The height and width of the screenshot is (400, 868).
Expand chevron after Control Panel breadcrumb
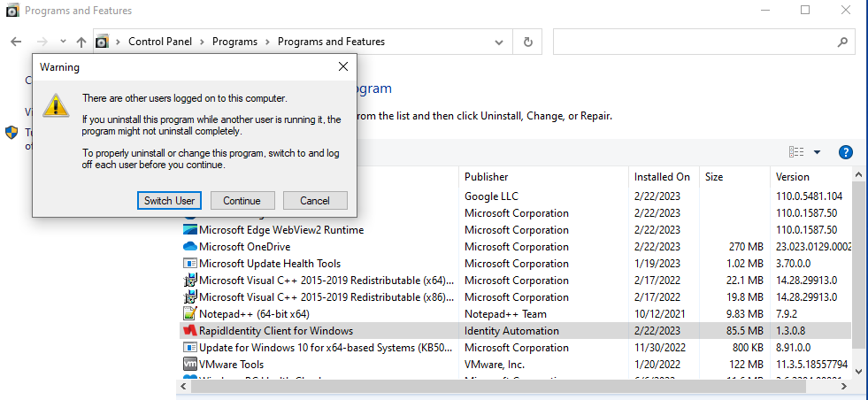(x=202, y=42)
